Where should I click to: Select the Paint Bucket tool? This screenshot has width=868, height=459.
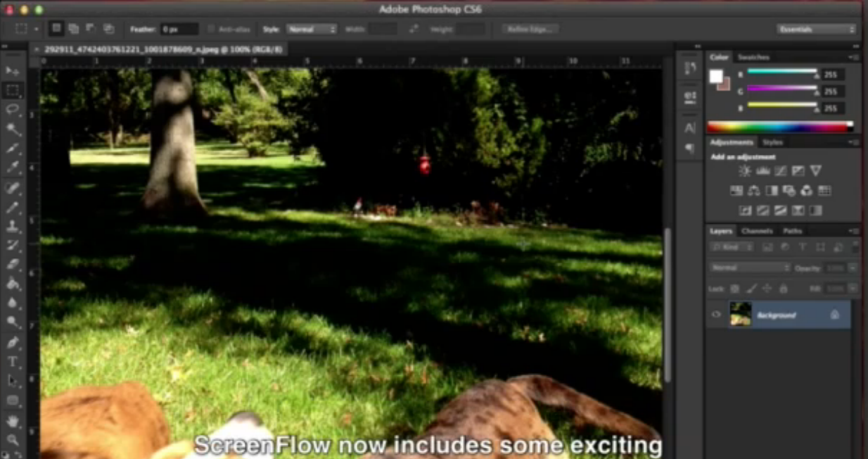[13, 284]
